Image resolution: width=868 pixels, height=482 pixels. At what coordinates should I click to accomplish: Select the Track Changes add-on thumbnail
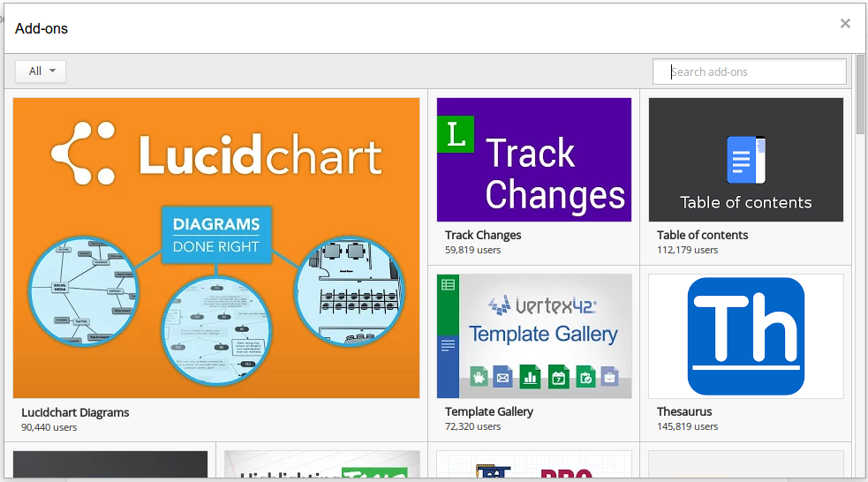(533, 160)
